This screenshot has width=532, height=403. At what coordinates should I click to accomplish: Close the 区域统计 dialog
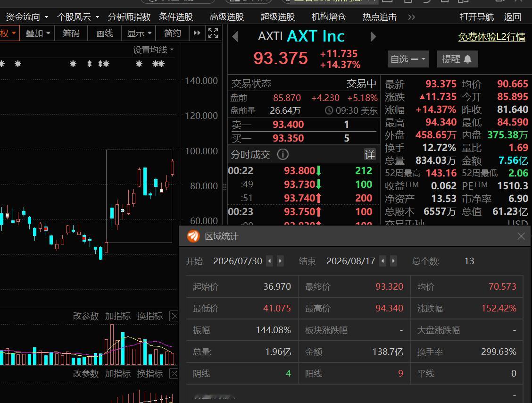pos(521,236)
